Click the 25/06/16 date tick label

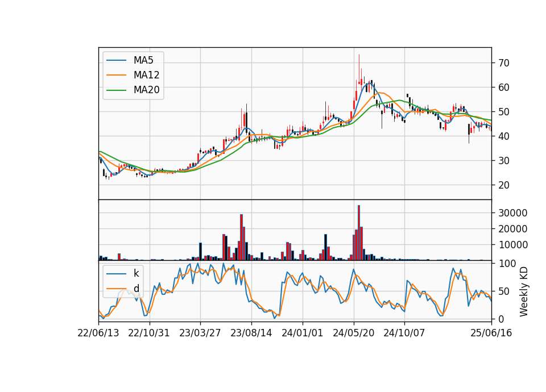coord(491,333)
